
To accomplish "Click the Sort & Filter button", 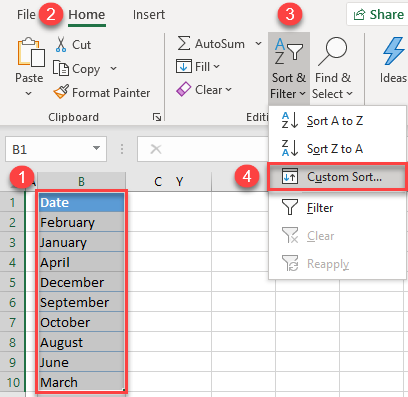I will click(289, 68).
